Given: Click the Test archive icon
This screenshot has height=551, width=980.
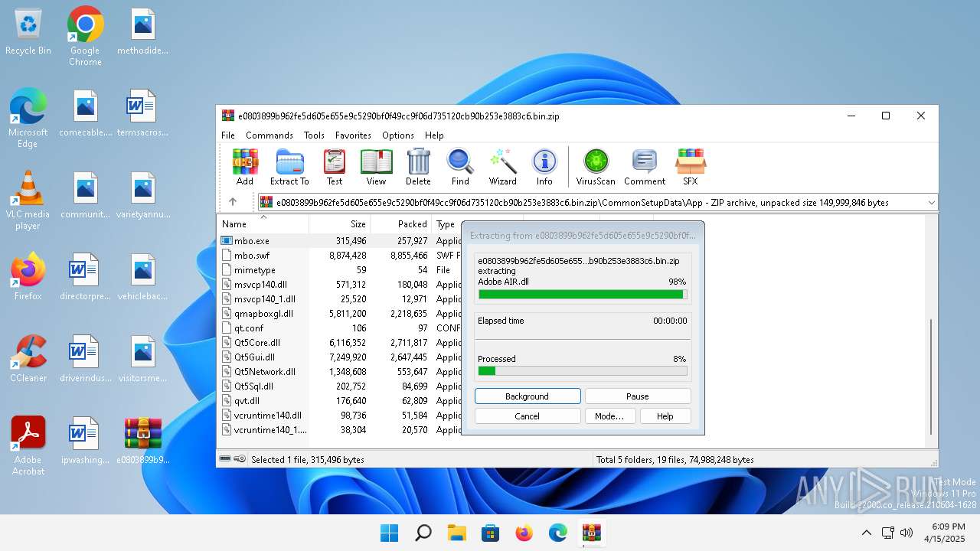Looking at the screenshot, I should (335, 167).
